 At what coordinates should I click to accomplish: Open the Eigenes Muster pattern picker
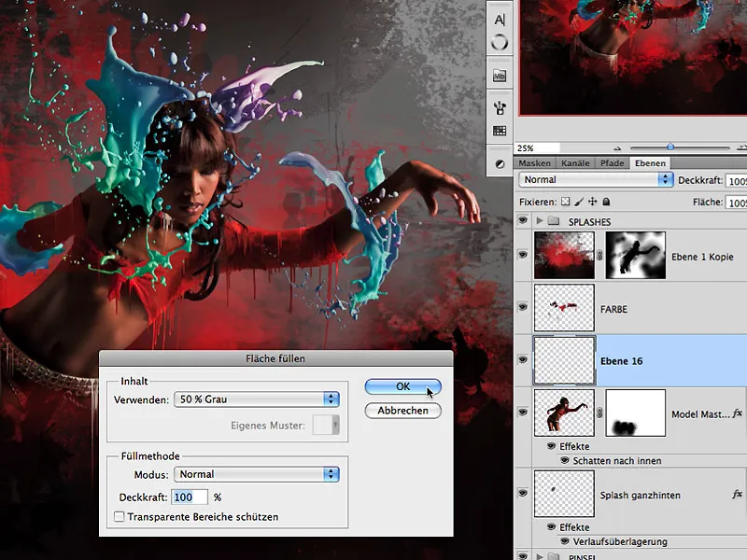(x=326, y=425)
